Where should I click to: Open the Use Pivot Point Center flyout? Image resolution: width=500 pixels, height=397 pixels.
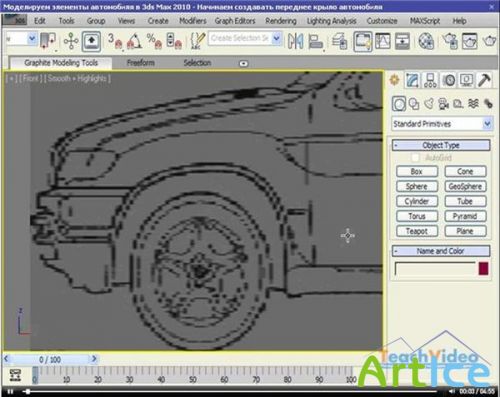tap(48, 41)
